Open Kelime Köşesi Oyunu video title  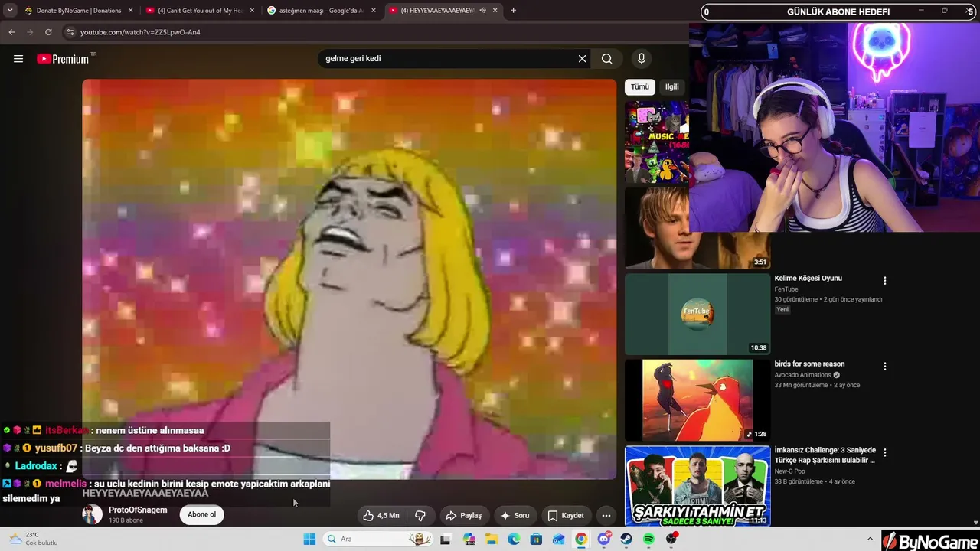[808, 279]
